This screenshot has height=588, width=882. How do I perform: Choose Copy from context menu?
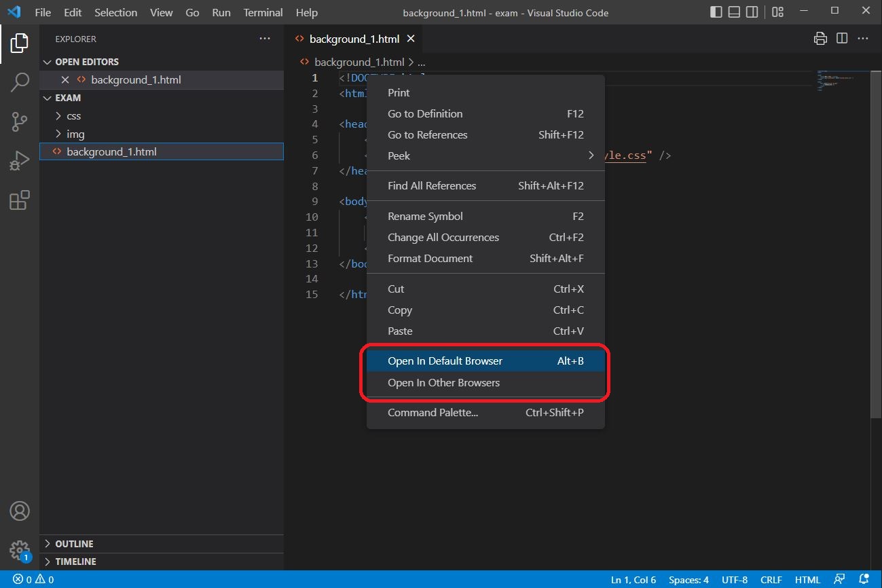point(485,310)
